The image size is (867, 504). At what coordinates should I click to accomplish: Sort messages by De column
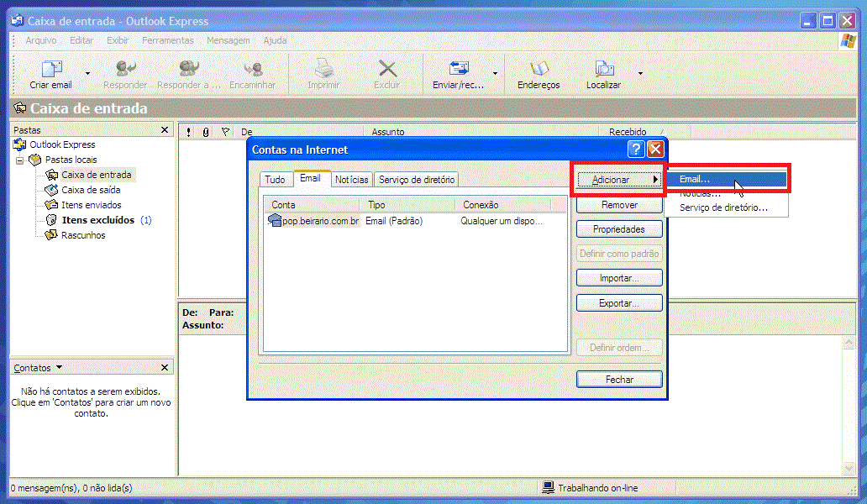pyautogui.click(x=300, y=132)
